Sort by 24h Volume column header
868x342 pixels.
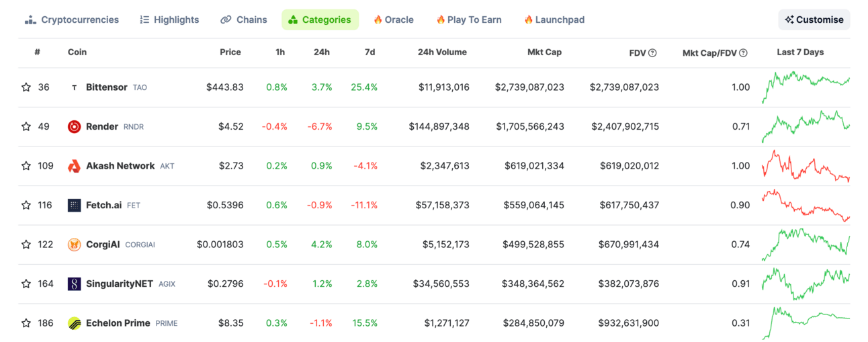[442, 52]
